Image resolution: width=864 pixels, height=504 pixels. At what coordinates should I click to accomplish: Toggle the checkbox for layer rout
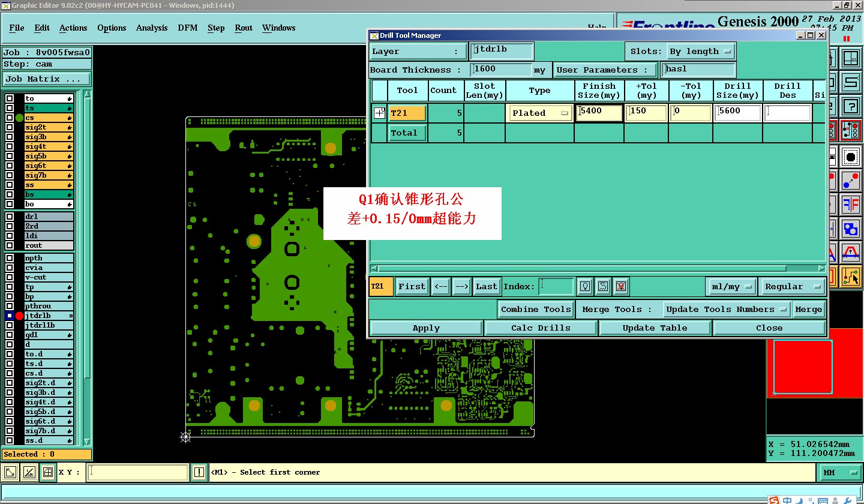(x=10, y=245)
